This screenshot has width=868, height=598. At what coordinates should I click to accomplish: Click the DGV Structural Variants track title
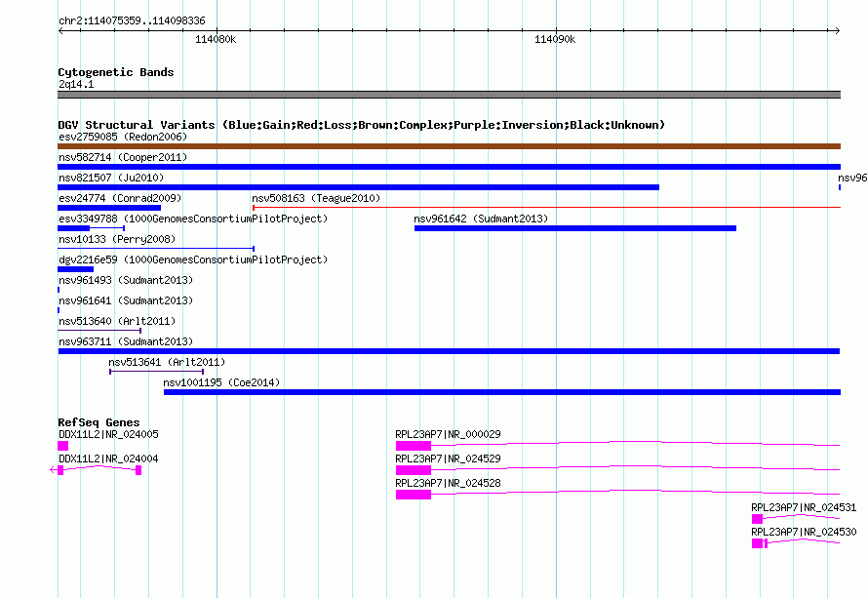coord(362,125)
